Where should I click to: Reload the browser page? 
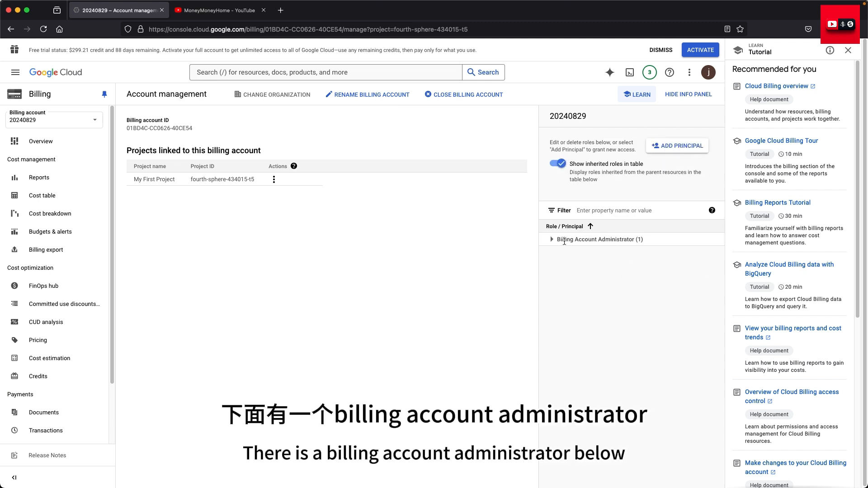click(x=43, y=29)
